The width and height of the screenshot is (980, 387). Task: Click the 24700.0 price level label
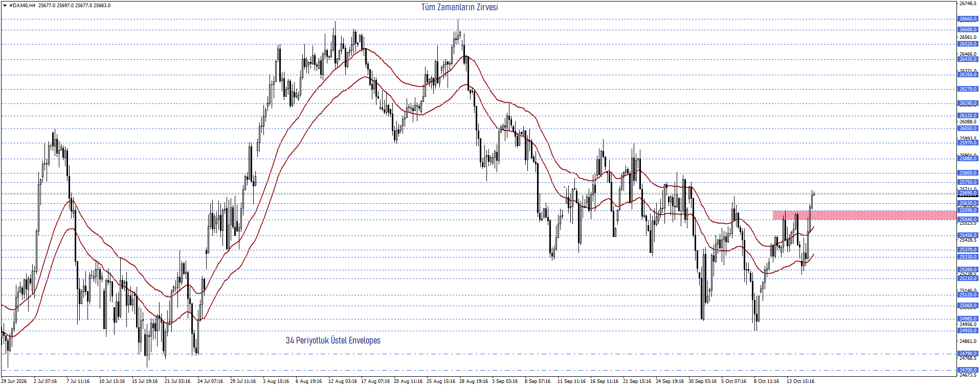(x=968, y=370)
